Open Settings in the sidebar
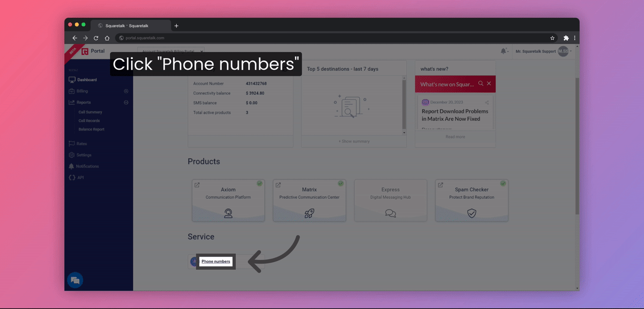Screen dimensions: 644x309 click(x=83, y=155)
